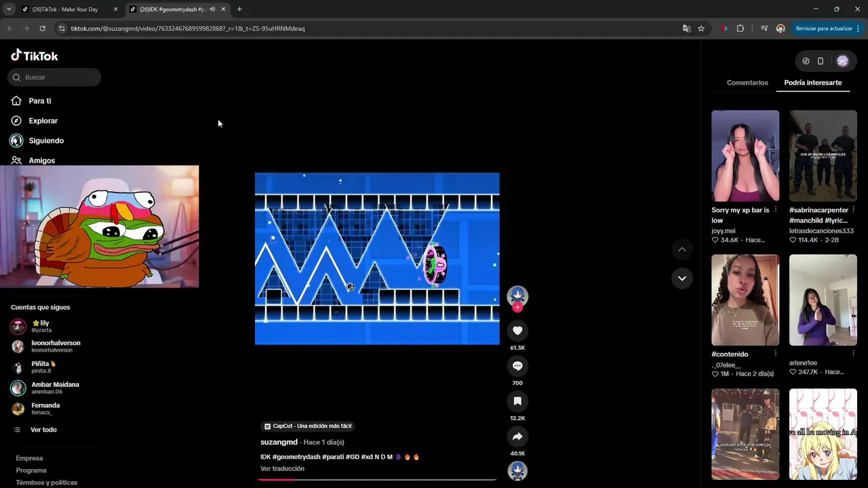Screen dimensions: 868x488
Task: Switch to TikTok - Make Your Day tab
Action: [64, 9]
